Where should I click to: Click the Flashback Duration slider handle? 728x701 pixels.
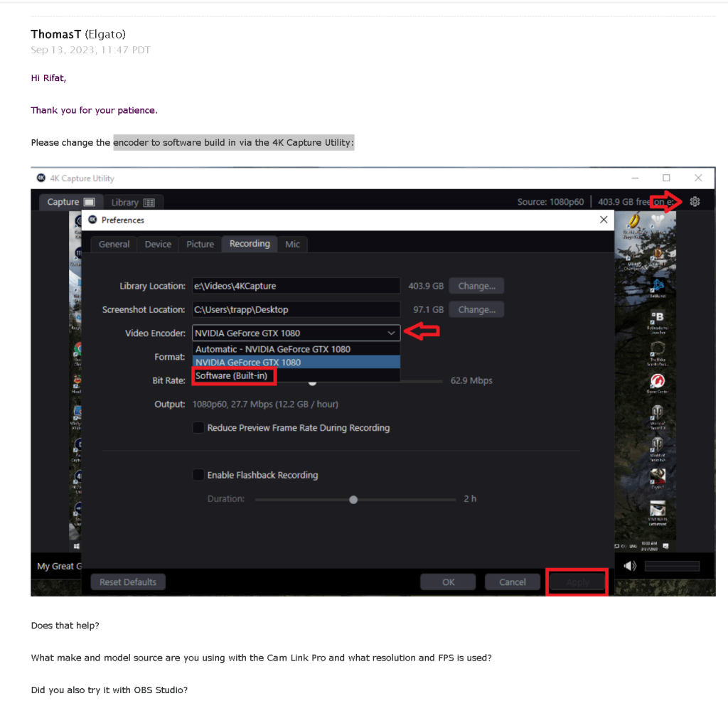tap(353, 500)
